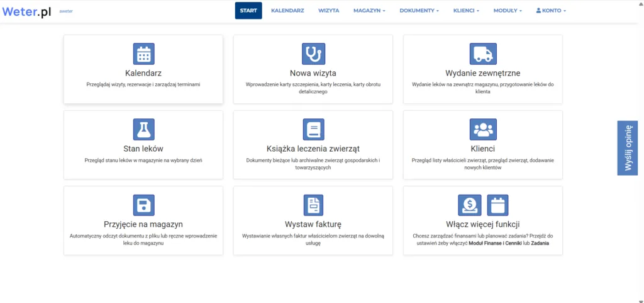
Task: Open the Wystaw fakturę card title
Action: pos(313,224)
